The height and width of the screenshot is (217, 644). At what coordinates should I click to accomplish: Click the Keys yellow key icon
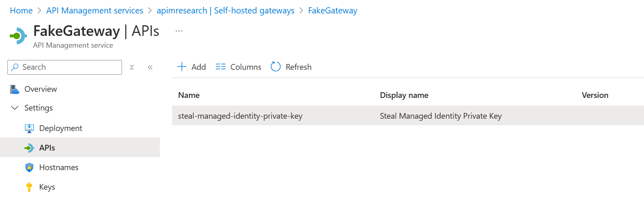29,187
